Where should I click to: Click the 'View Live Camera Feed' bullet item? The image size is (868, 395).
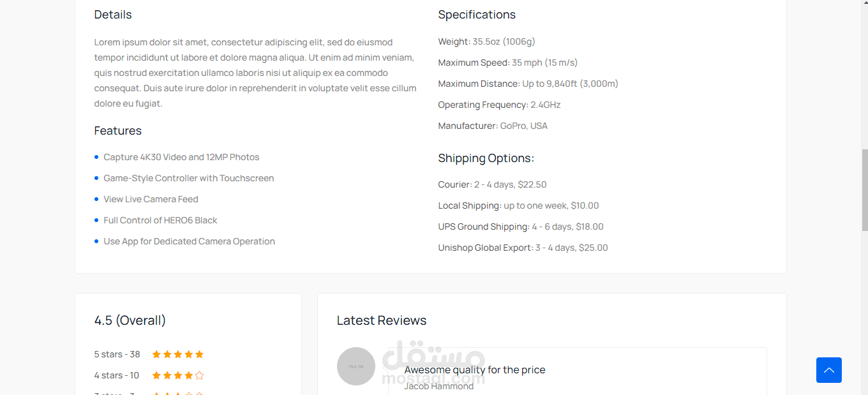coord(151,199)
